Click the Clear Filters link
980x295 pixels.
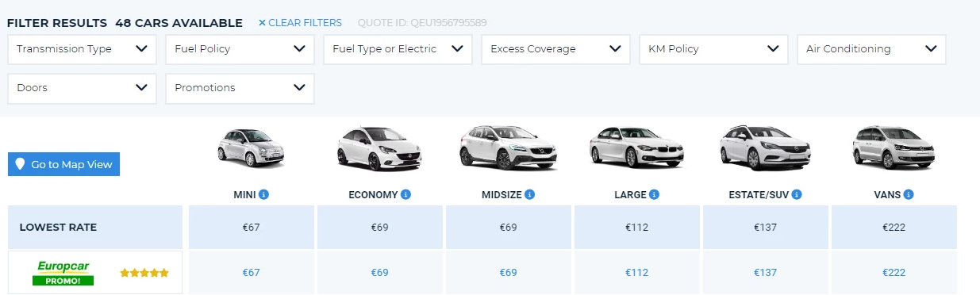point(300,23)
